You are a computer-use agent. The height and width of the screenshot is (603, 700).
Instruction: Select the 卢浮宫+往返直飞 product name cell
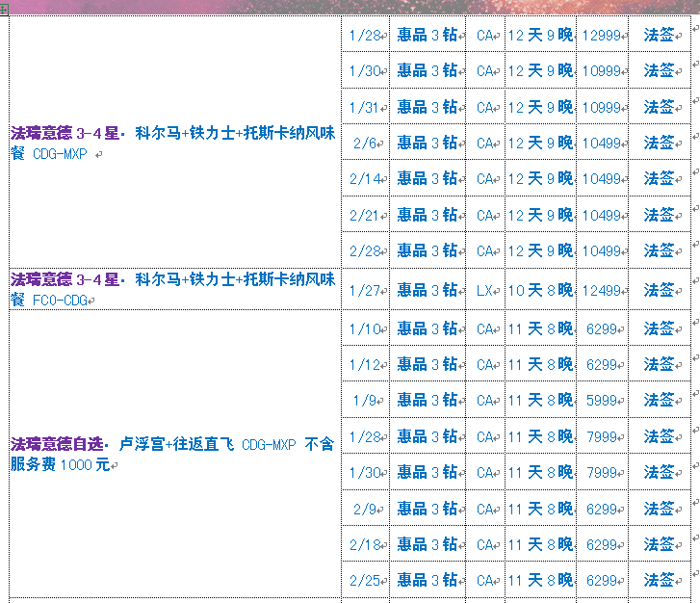tap(175, 454)
